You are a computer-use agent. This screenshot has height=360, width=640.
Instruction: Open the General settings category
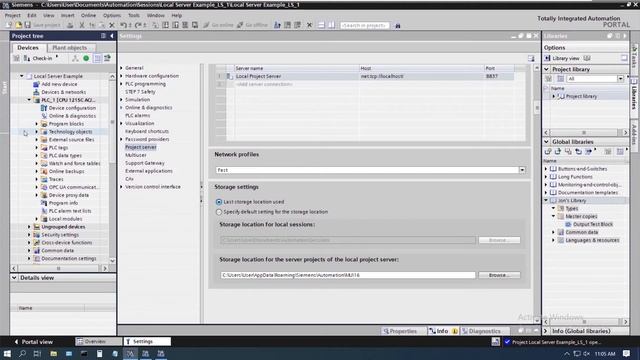134,68
